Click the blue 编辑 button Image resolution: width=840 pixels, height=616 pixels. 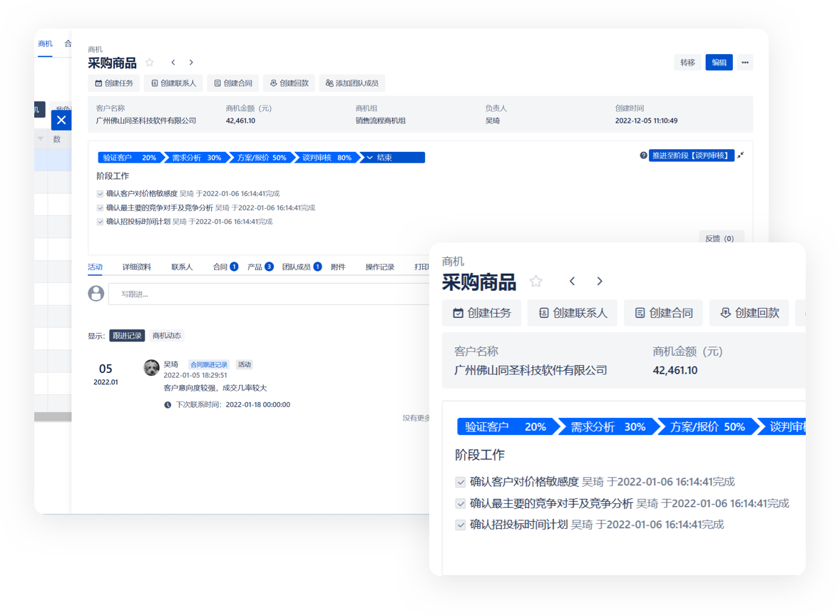pyautogui.click(x=719, y=63)
